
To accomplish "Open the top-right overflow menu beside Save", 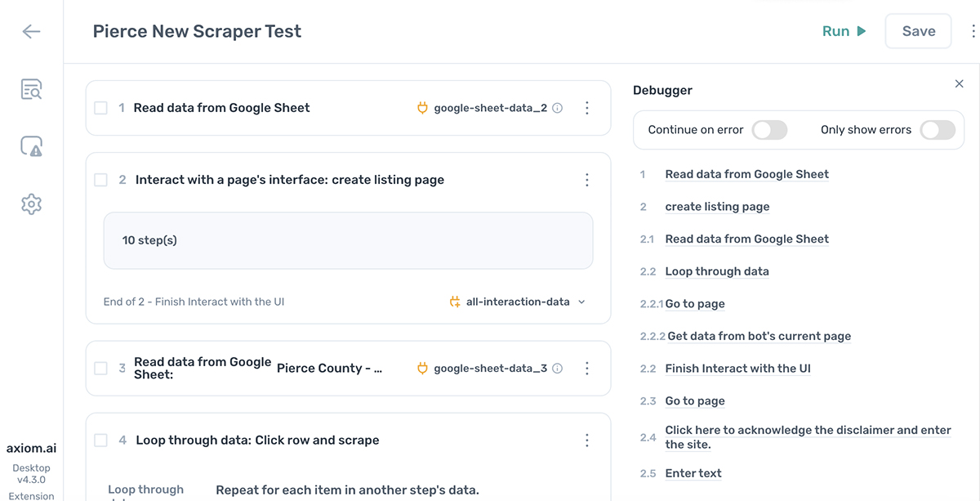I will point(973,31).
